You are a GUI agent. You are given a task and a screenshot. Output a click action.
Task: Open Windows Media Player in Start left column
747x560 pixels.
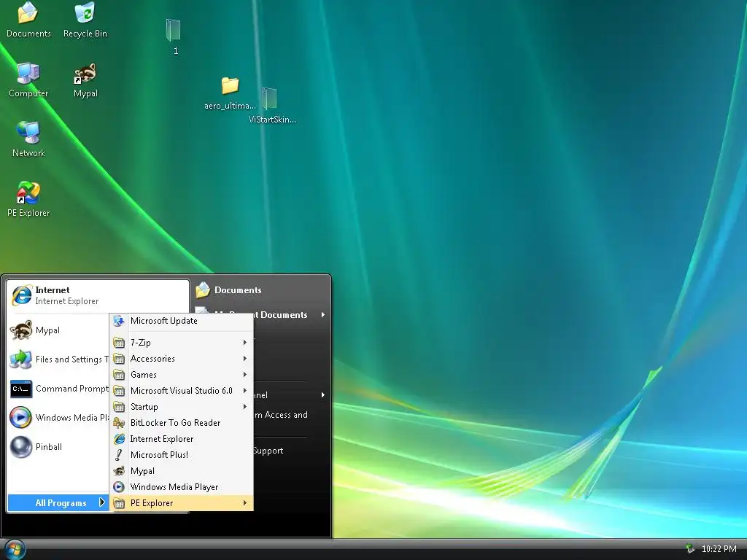click(58, 418)
